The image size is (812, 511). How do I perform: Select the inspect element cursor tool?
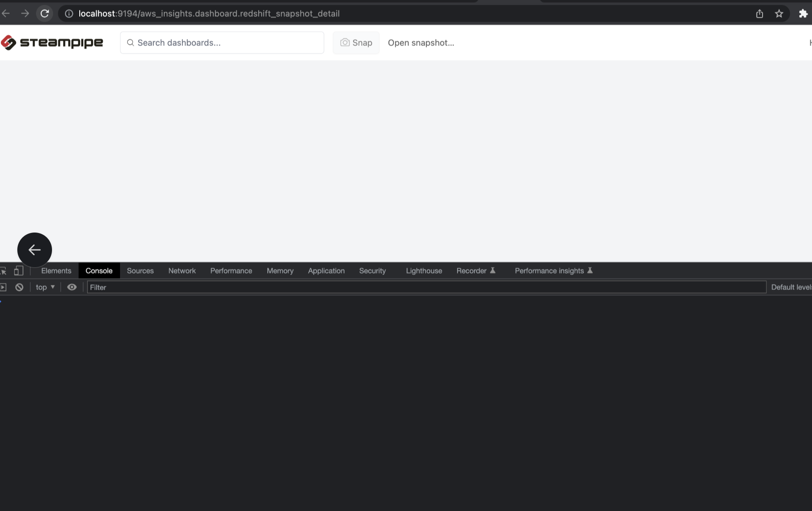[4, 271]
